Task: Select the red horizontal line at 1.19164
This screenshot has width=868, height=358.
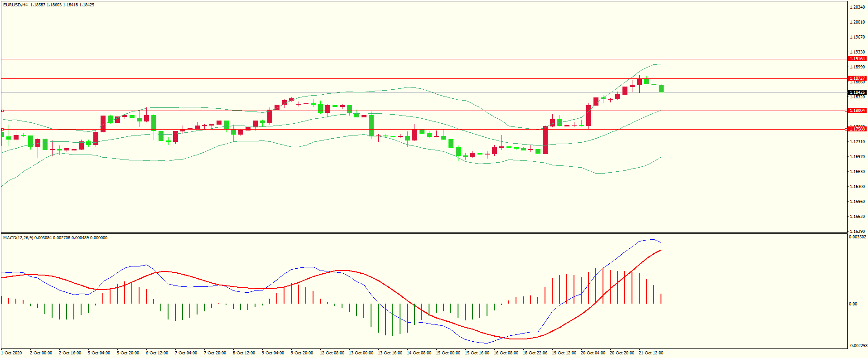Action: point(424,59)
